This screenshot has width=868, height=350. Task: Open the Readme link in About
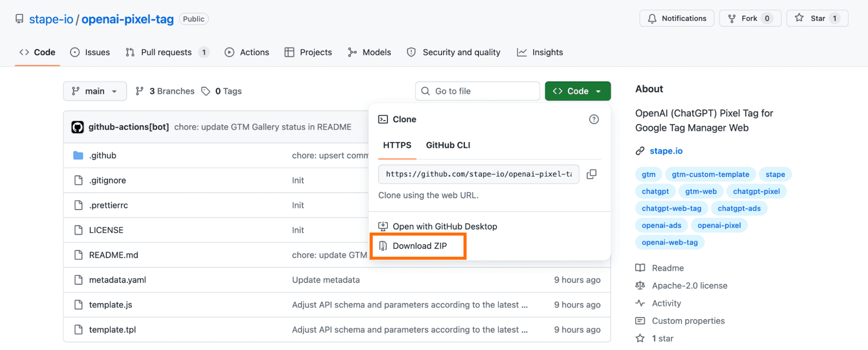coord(660,268)
